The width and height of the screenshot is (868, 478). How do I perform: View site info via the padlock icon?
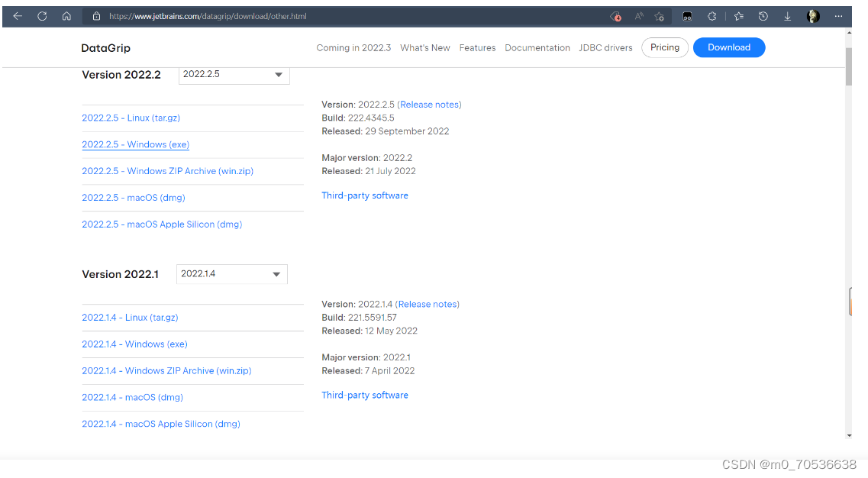click(x=96, y=16)
